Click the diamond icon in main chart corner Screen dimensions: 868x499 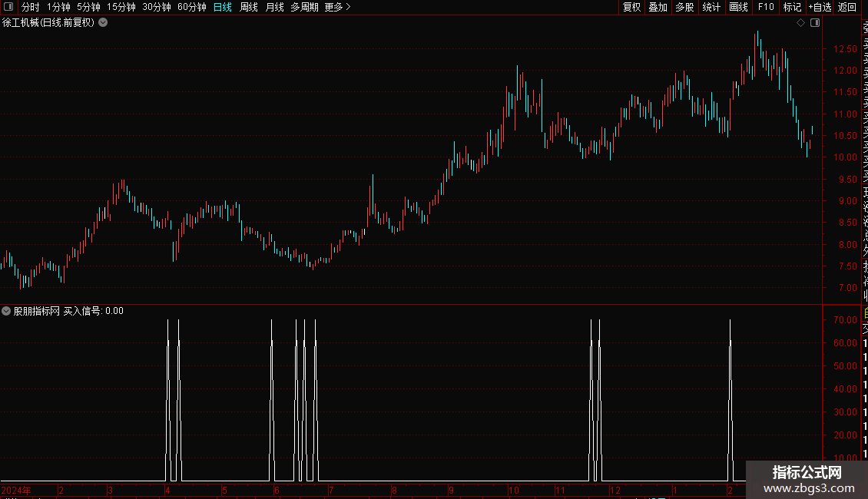coord(800,23)
